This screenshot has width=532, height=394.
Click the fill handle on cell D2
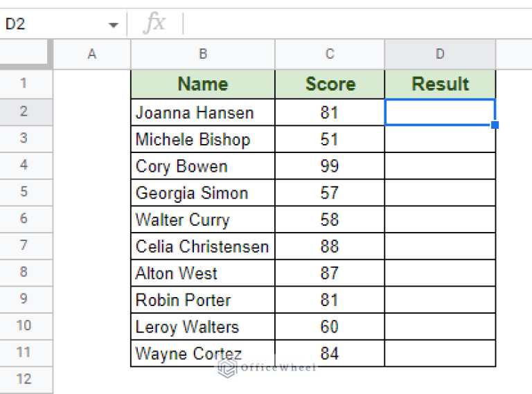point(495,125)
